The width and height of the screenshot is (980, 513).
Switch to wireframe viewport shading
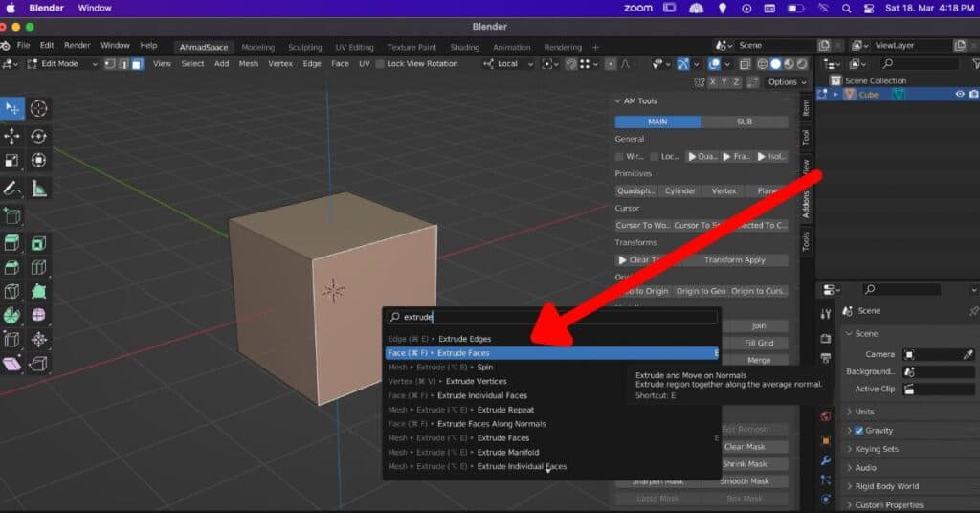(763, 64)
